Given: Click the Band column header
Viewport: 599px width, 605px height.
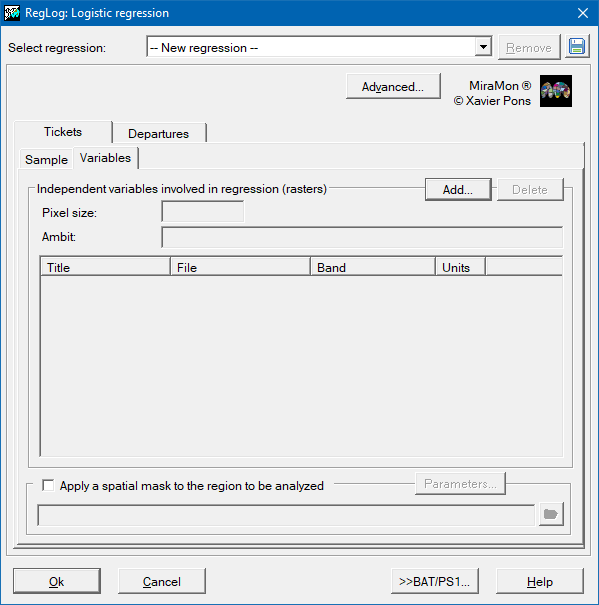Looking at the screenshot, I should click(373, 267).
